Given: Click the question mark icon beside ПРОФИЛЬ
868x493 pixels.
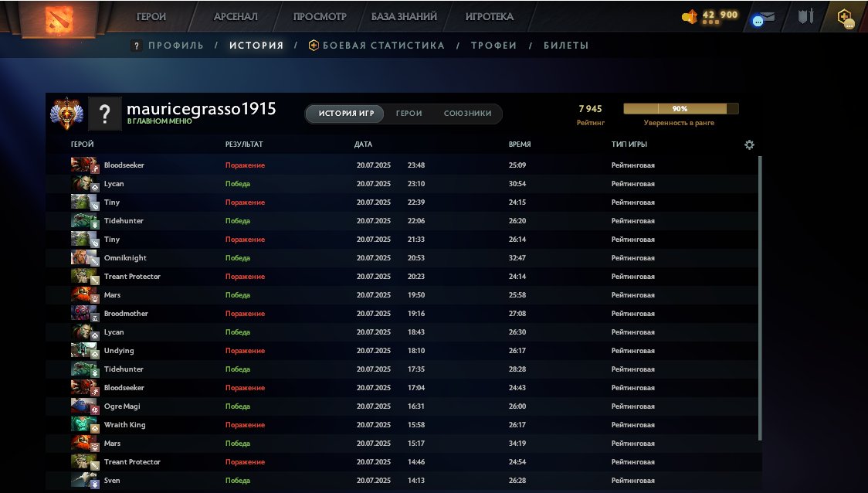Looking at the screenshot, I should pos(136,46).
